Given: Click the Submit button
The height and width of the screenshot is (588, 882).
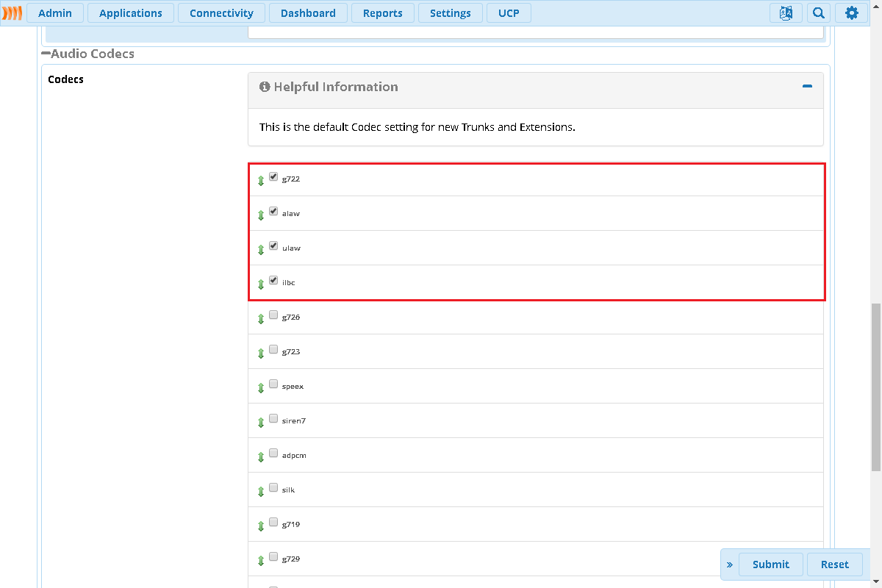Looking at the screenshot, I should [x=770, y=564].
